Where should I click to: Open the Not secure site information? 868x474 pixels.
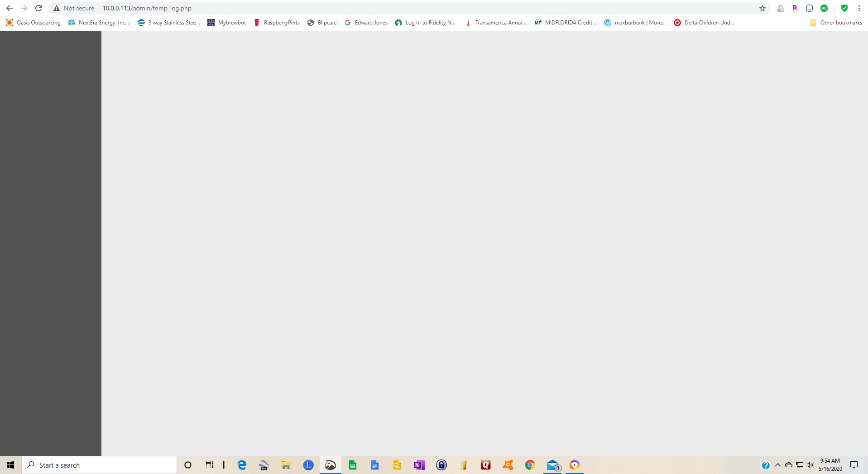click(x=74, y=8)
